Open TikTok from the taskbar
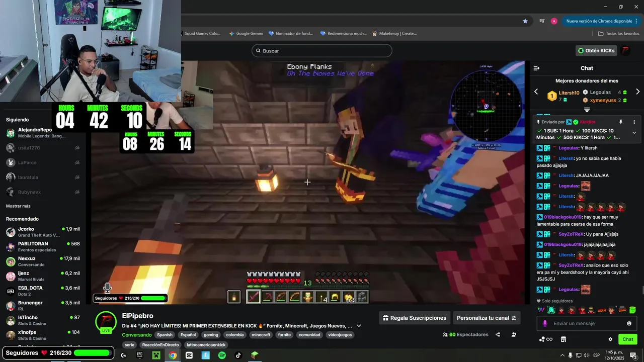The image size is (644, 362). (238, 355)
